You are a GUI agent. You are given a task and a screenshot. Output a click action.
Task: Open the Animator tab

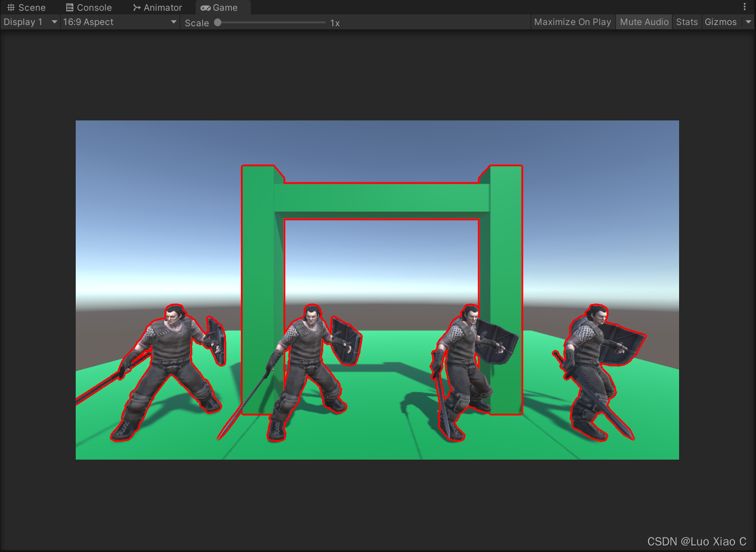pos(157,8)
